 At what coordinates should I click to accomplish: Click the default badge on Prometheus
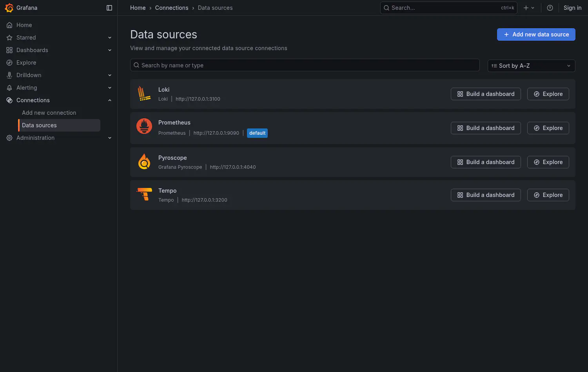pos(257,133)
